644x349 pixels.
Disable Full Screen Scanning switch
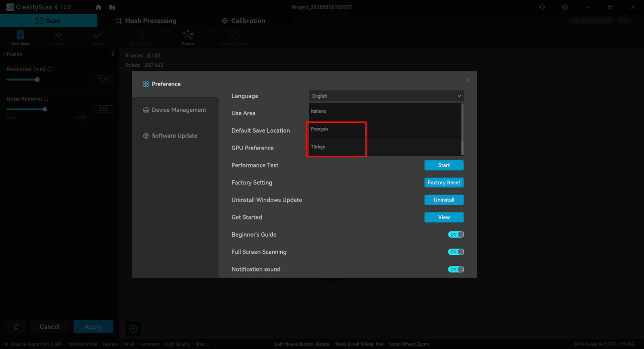(x=456, y=252)
